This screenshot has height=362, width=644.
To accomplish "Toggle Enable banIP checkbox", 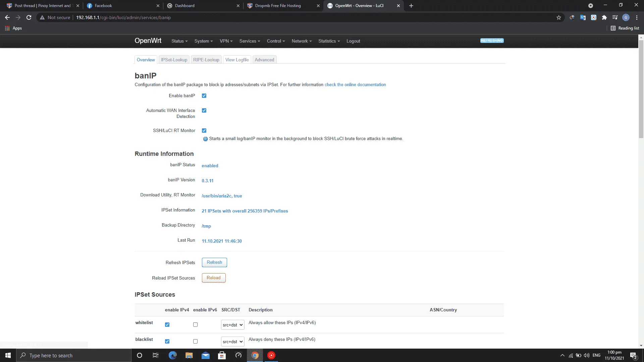I will click(204, 96).
